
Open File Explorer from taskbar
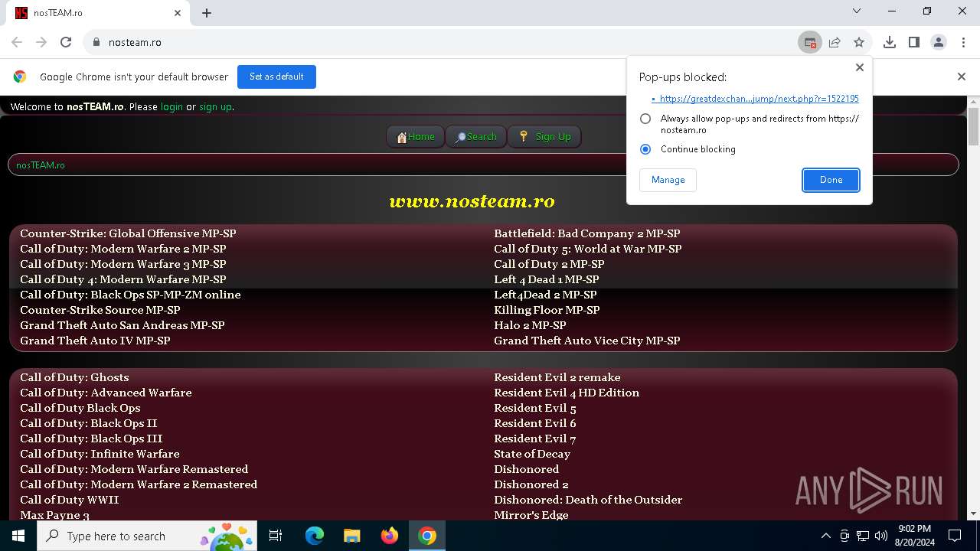[x=351, y=536]
